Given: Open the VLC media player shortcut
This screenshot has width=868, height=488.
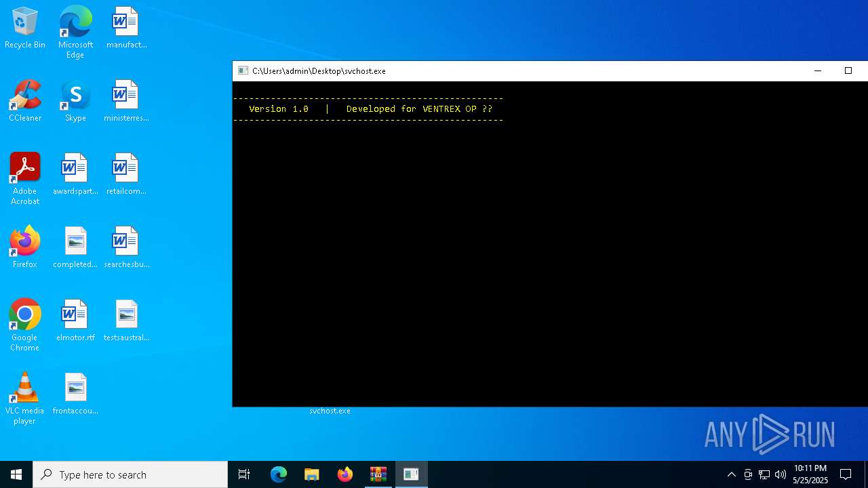Looking at the screenshot, I should [25, 399].
